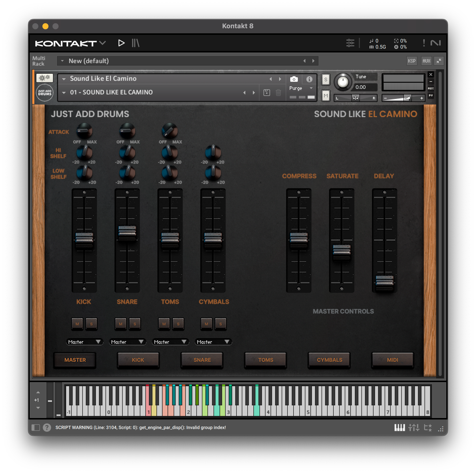Open the Cymbals output Master dropdown

pyautogui.click(x=213, y=342)
